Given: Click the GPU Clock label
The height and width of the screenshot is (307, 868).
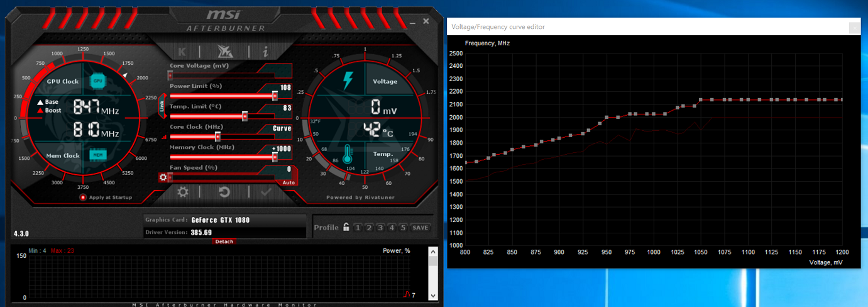Looking at the screenshot, I should tap(63, 82).
